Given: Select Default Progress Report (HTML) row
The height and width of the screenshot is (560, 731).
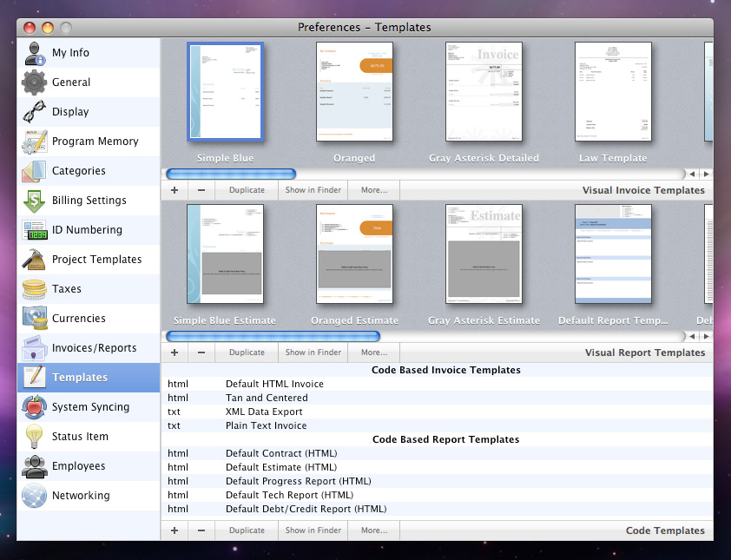Looking at the screenshot, I should pos(437,481).
